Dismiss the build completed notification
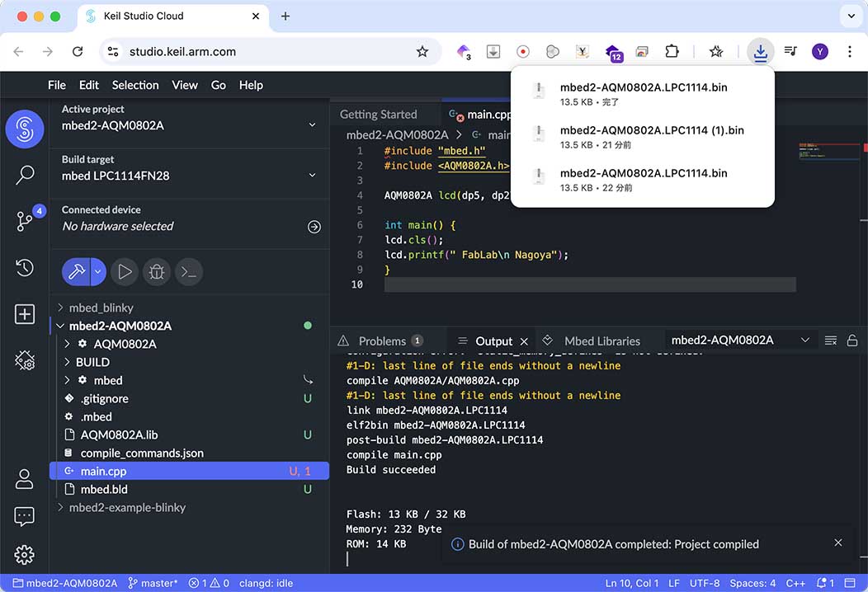Viewport: 868px width, 592px height. tap(838, 543)
